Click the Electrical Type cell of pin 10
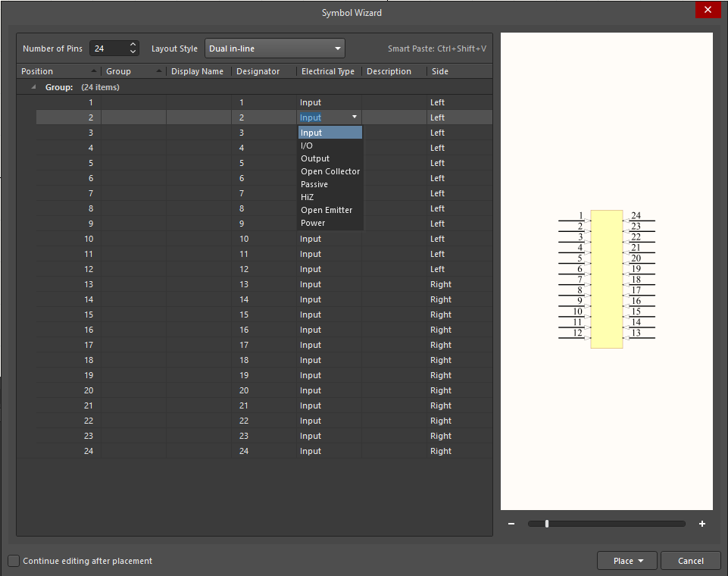 (x=330, y=239)
